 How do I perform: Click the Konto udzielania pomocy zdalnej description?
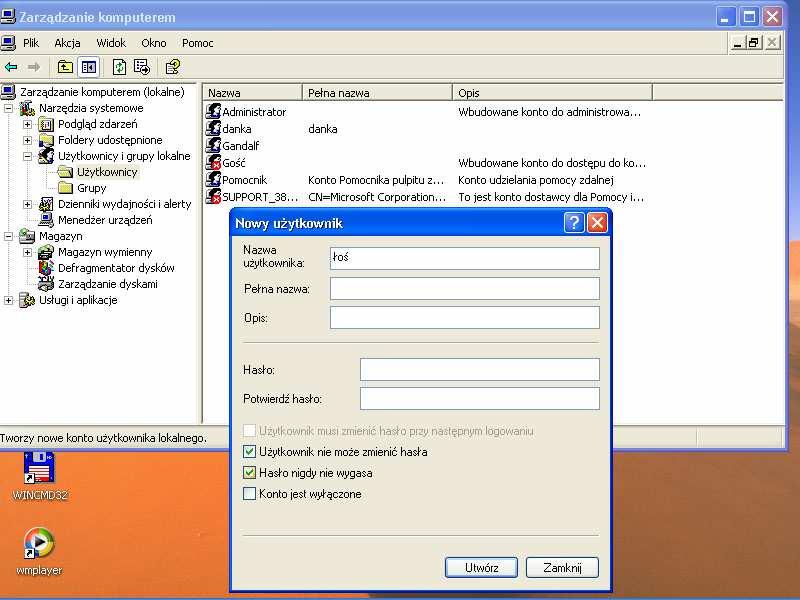(x=536, y=180)
